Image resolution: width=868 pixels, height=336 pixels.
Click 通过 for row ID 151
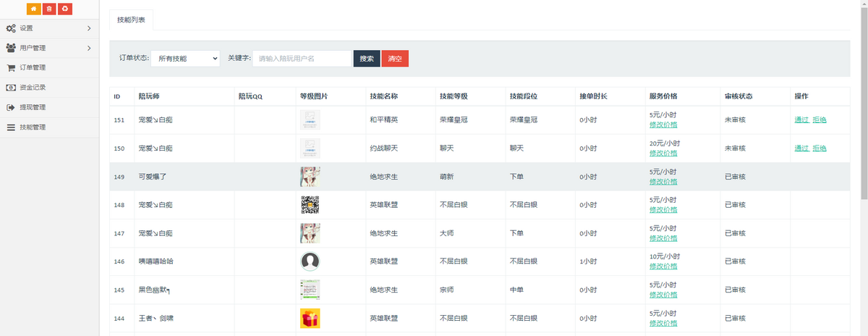(x=801, y=119)
